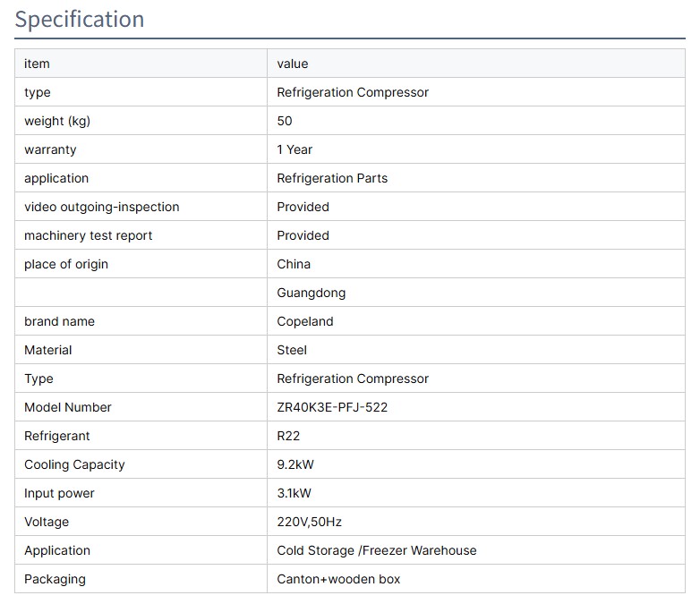Click the weight (kg) row label
This screenshot has width=700, height=604.
(57, 121)
